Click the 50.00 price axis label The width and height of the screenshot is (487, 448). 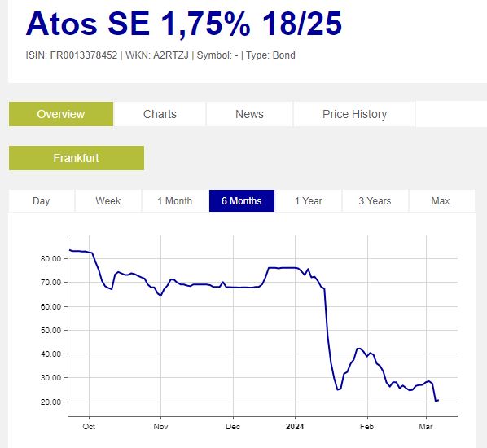[x=51, y=330]
